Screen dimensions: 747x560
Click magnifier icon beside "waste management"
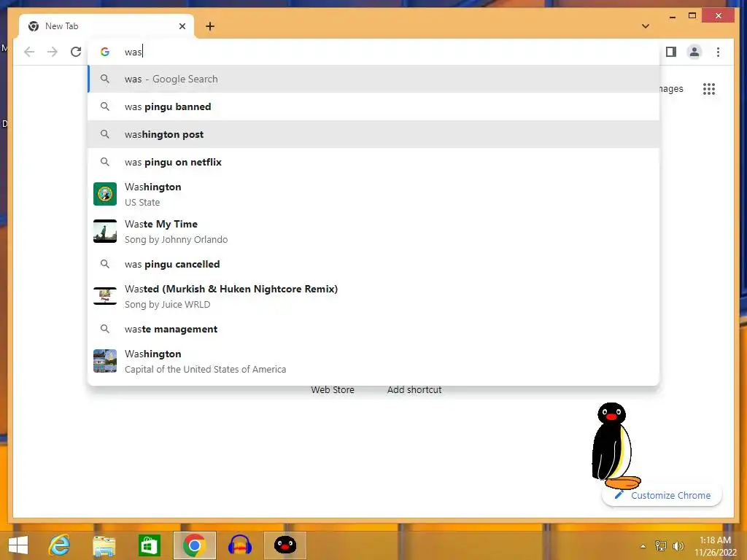coord(105,329)
